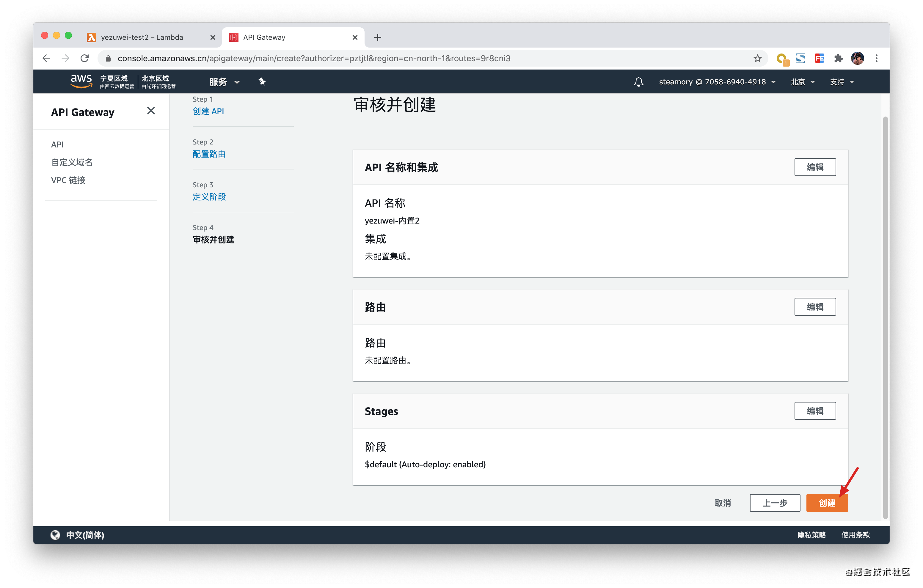Image resolution: width=923 pixels, height=588 pixels.
Task: Click the browser address bar URL
Action: [x=313, y=58]
